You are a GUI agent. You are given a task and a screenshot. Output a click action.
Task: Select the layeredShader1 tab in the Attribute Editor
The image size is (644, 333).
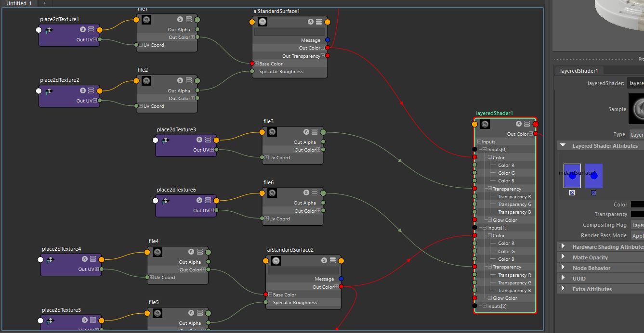(x=579, y=70)
